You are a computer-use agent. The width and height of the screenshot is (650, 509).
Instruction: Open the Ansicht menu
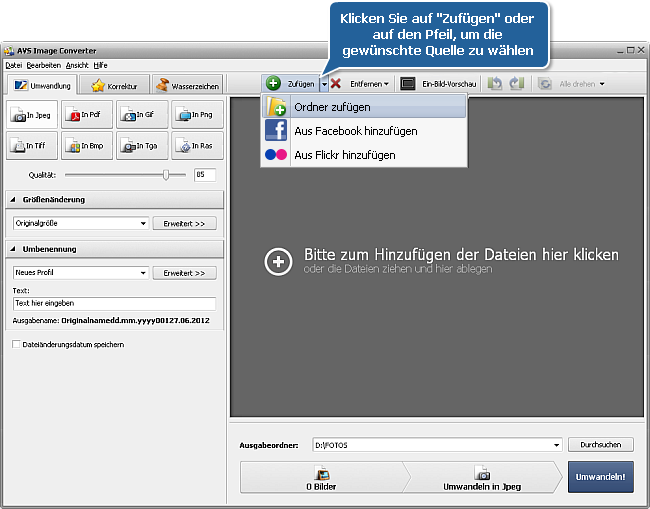tap(77, 65)
